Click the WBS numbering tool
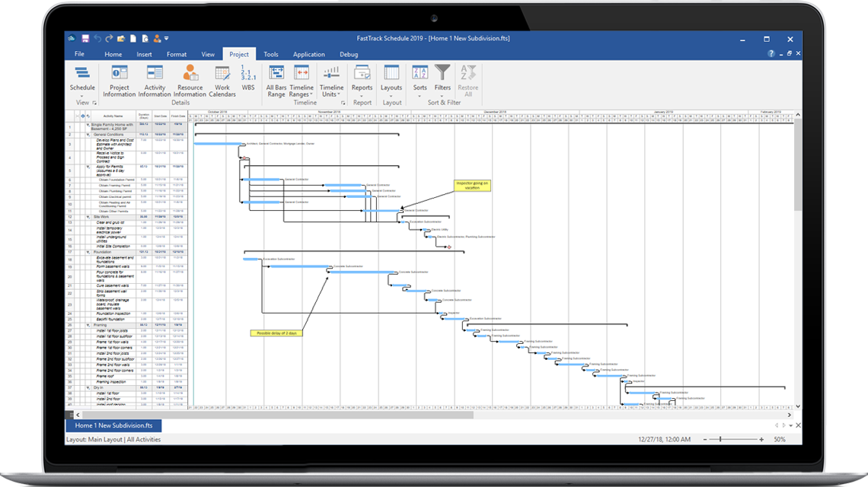 coord(247,80)
